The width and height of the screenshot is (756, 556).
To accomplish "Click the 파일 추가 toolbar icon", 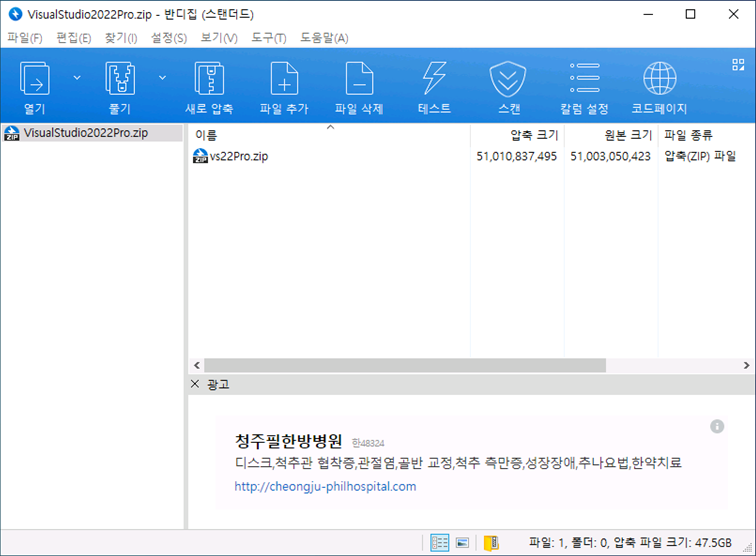I will (x=284, y=79).
